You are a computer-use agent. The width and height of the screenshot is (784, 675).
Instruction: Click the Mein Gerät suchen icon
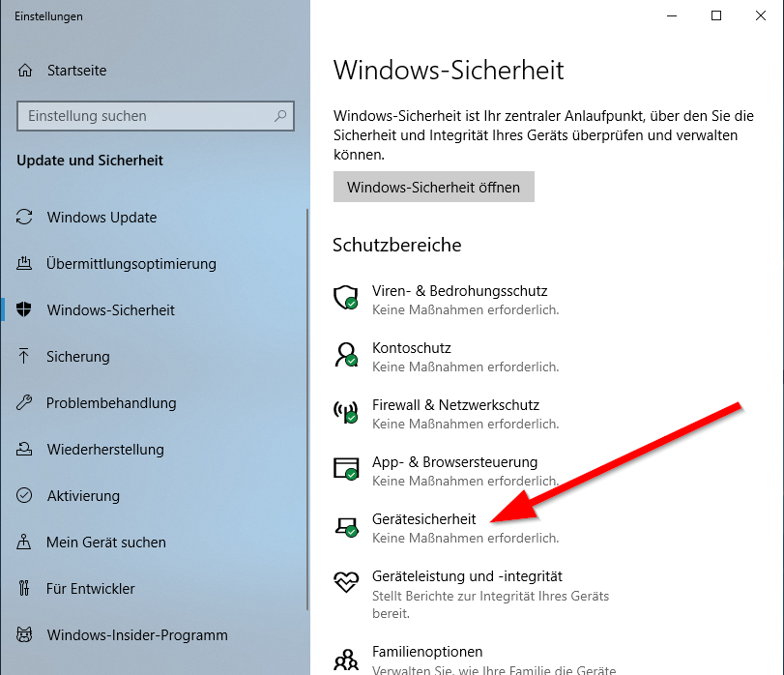23,542
